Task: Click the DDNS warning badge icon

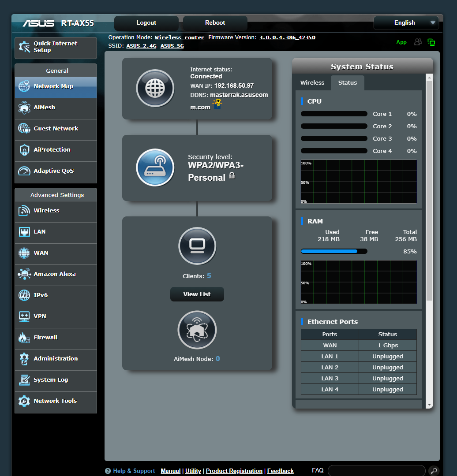Action: [217, 104]
